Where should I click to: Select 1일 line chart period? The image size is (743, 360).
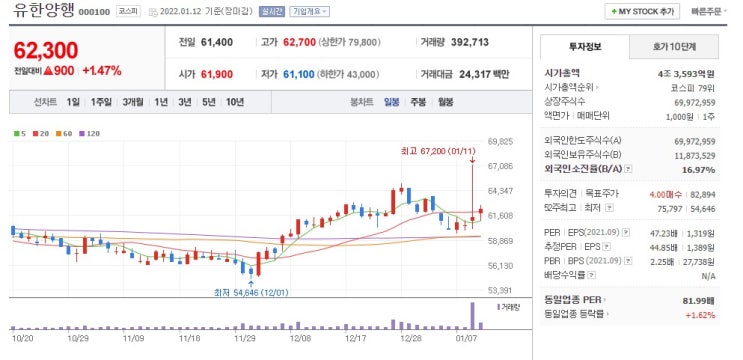point(73,102)
